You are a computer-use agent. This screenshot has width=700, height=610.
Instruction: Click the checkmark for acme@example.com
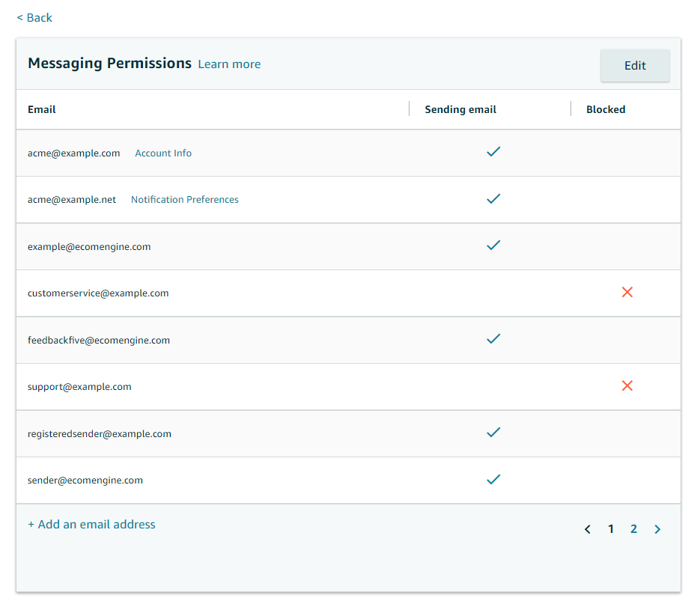click(493, 152)
